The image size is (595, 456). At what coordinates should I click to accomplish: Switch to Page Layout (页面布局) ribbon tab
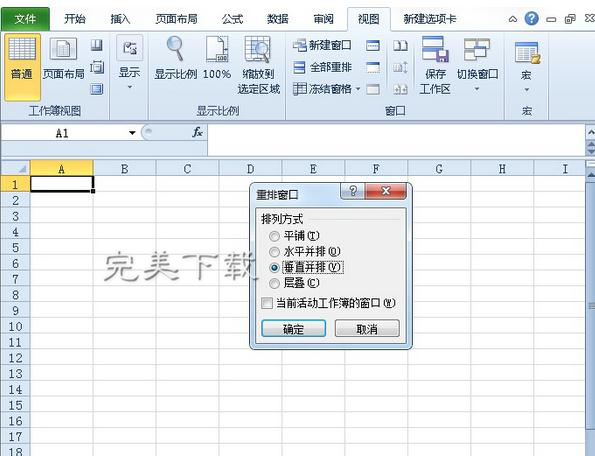[x=176, y=19]
